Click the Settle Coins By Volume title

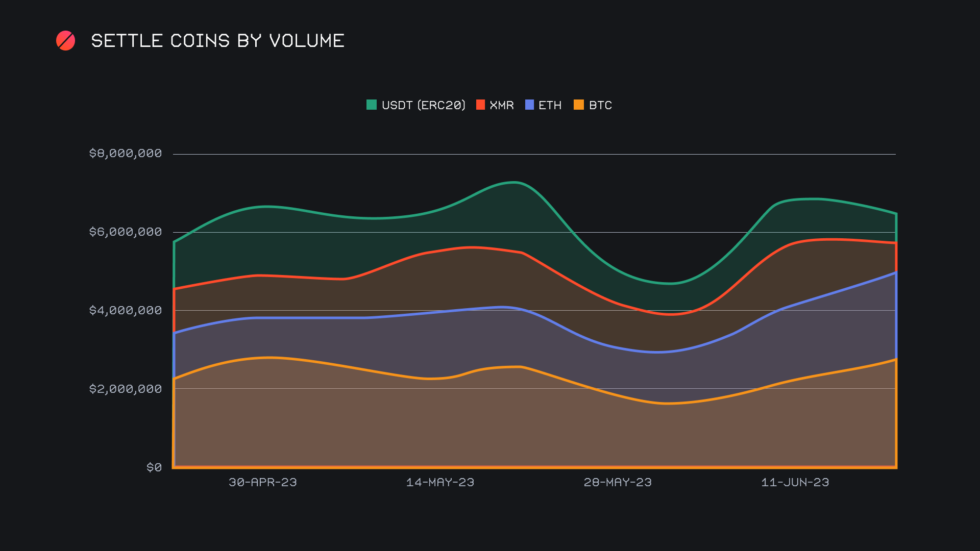[x=217, y=41]
